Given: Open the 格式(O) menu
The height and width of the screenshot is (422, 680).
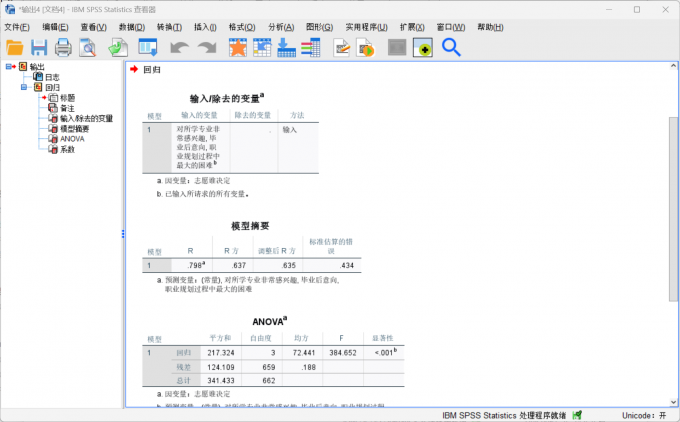Looking at the screenshot, I should (242, 27).
